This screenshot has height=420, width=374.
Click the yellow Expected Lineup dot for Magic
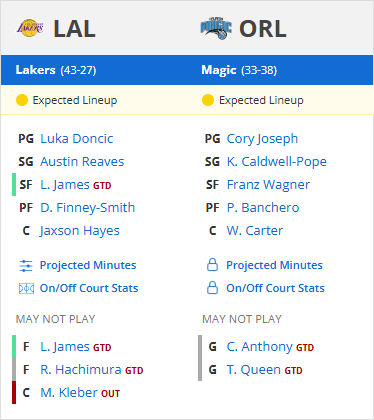click(208, 100)
